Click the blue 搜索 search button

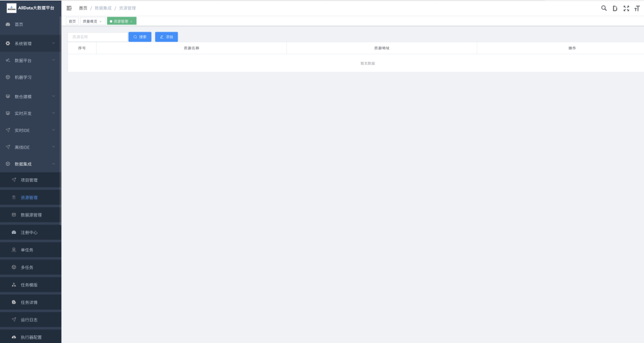[x=140, y=37]
